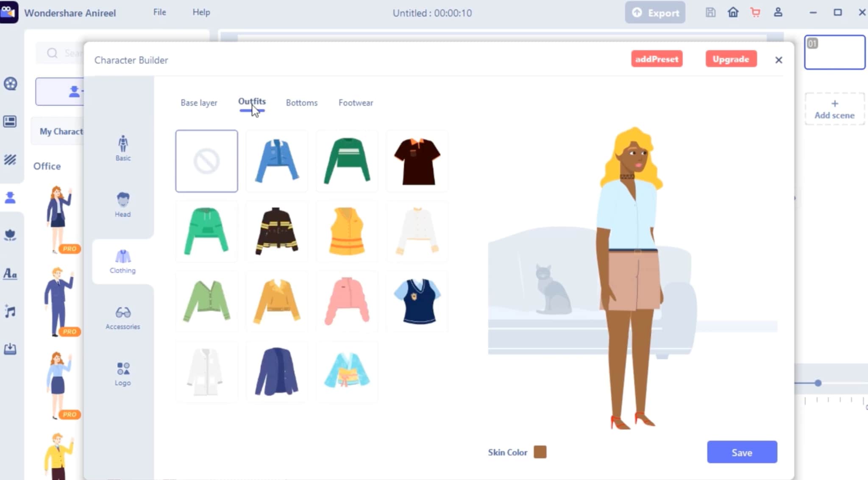Image resolution: width=868 pixels, height=480 pixels.
Task: Click the Upgrade button
Action: tap(731, 59)
